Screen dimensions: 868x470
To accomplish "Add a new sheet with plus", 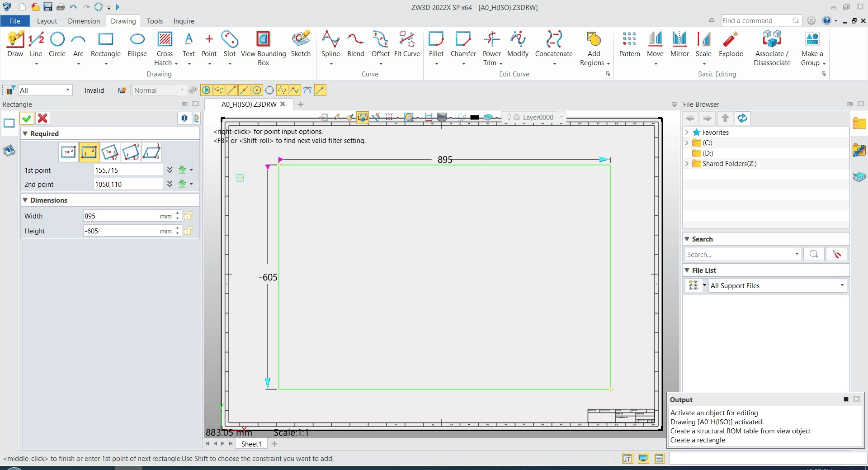I will click(274, 444).
